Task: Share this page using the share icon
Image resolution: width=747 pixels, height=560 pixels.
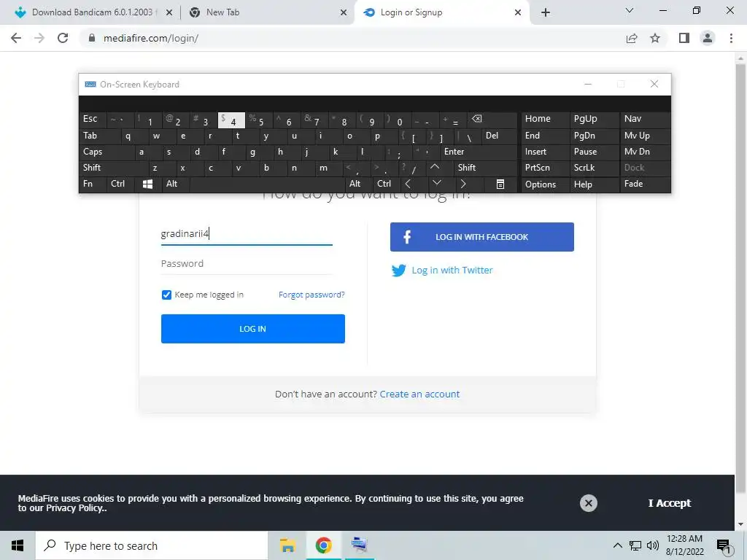Action: [x=632, y=38]
